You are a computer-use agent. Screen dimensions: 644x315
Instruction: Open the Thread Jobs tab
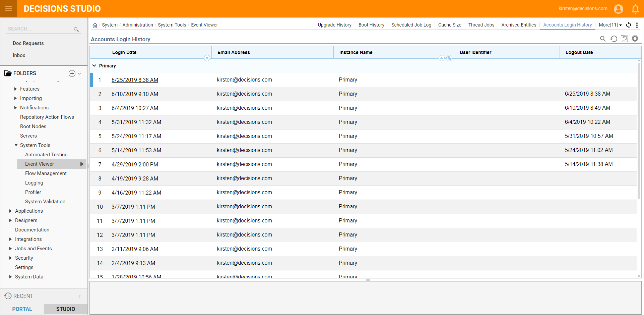point(481,25)
